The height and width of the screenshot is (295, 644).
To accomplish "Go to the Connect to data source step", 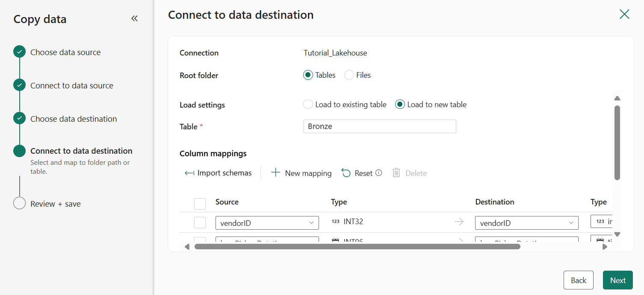I will tap(71, 85).
